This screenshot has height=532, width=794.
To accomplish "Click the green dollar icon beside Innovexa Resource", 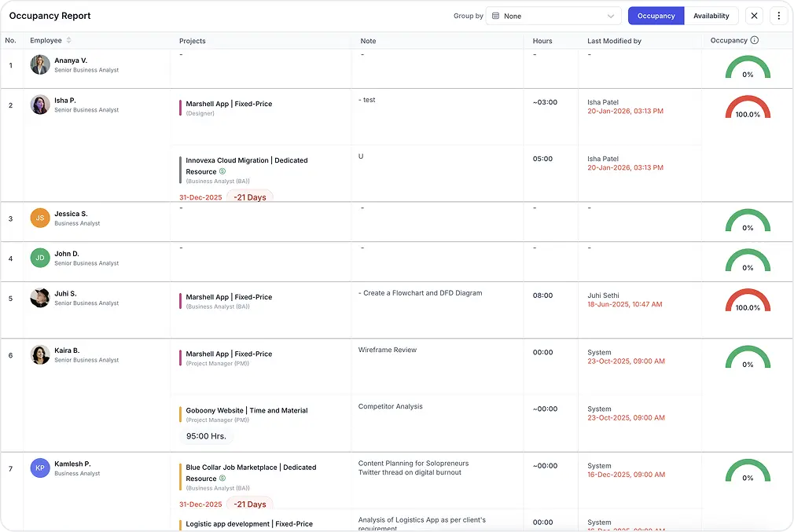I will (x=222, y=171).
